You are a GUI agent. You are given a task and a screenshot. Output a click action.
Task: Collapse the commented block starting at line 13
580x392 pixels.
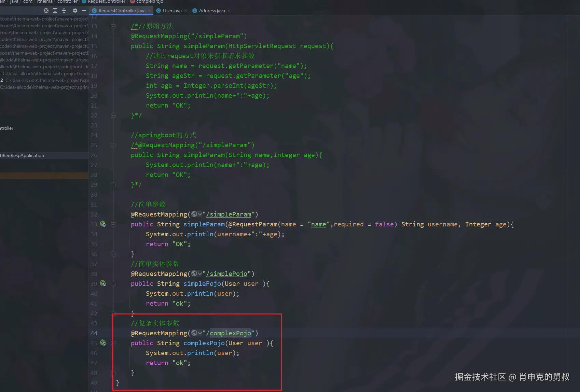[x=113, y=26]
